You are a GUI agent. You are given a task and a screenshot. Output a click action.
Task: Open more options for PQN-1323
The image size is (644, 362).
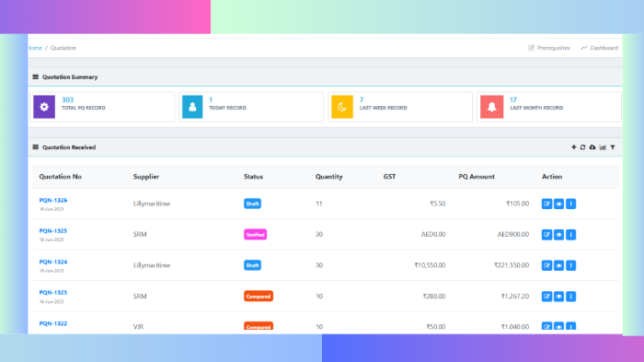(x=571, y=297)
